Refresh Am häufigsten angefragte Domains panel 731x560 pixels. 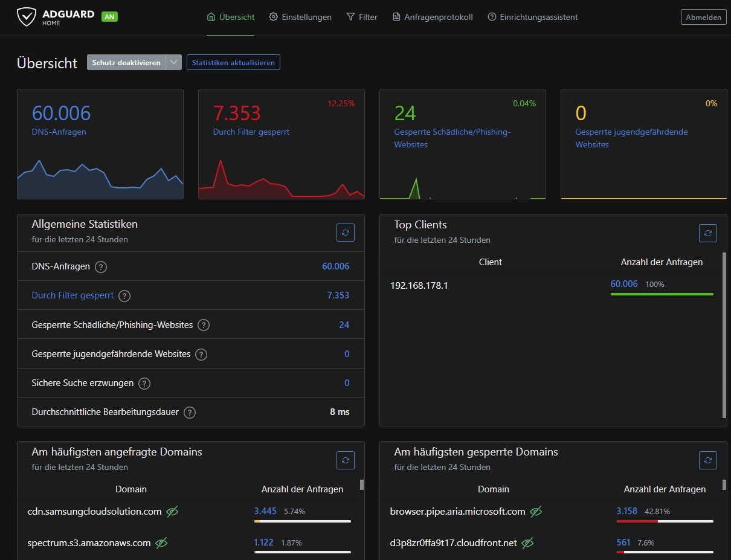pos(346,460)
